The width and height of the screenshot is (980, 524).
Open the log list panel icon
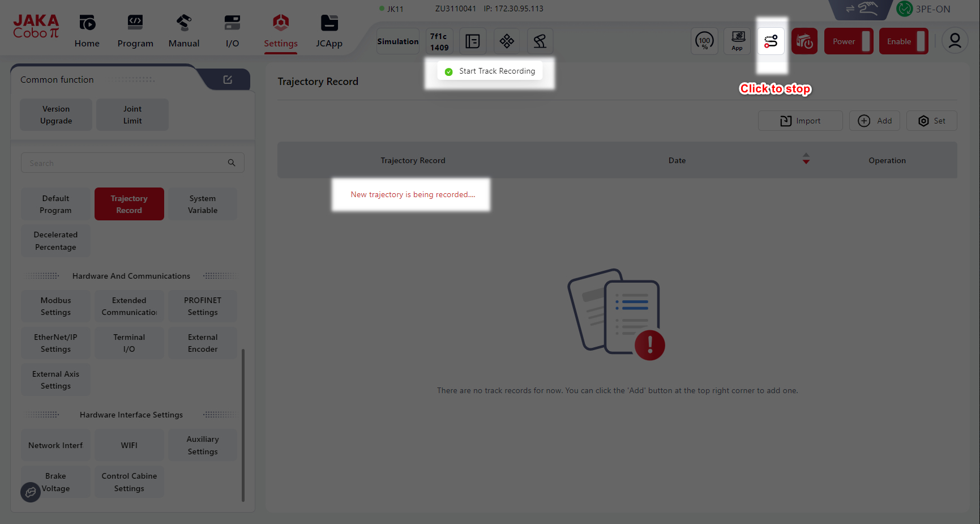[x=472, y=41]
